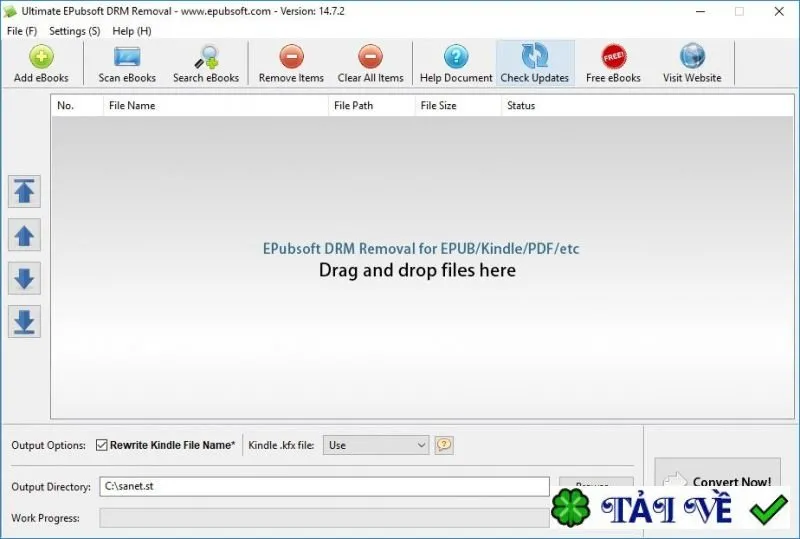Move selected item to bottom arrow
This screenshot has width=800, height=539.
(x=24, y=322)
